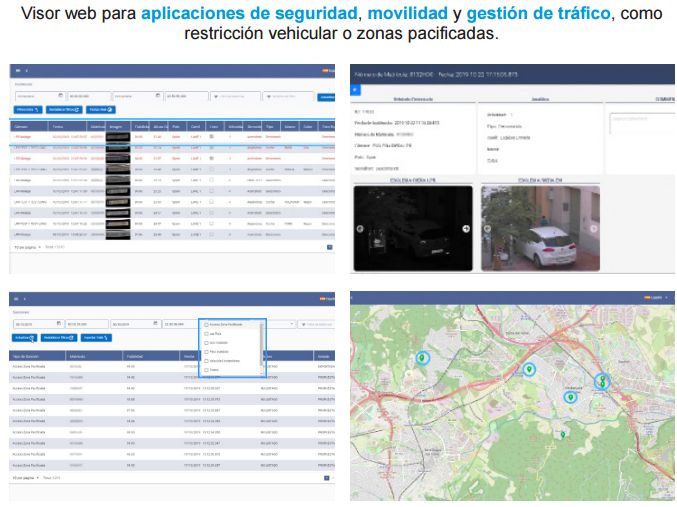Select the leftmost green map marker
Viewport: 677px width, 507px height.
[422, 358]
